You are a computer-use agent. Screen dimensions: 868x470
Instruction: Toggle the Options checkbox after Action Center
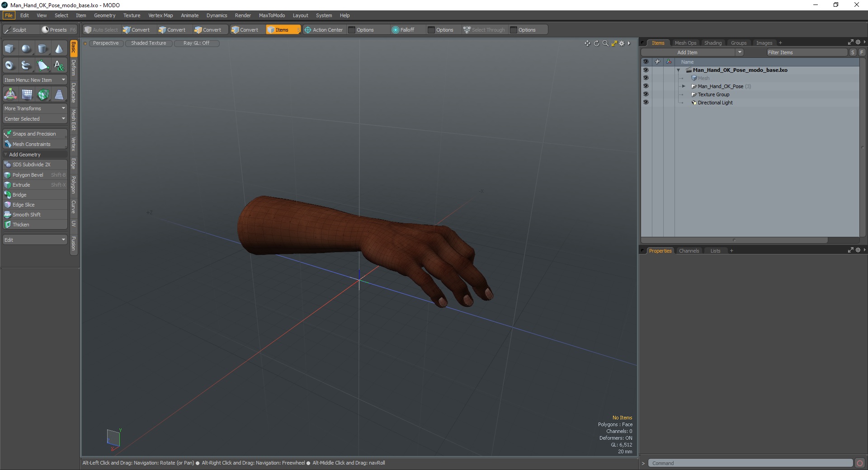(x=352, y=30)
